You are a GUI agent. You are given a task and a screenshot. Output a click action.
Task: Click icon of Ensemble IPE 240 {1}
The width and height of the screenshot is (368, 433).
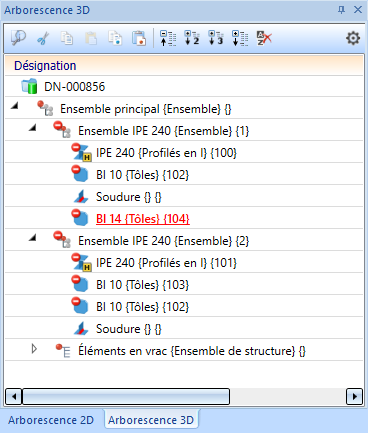(x=62, y=130)
